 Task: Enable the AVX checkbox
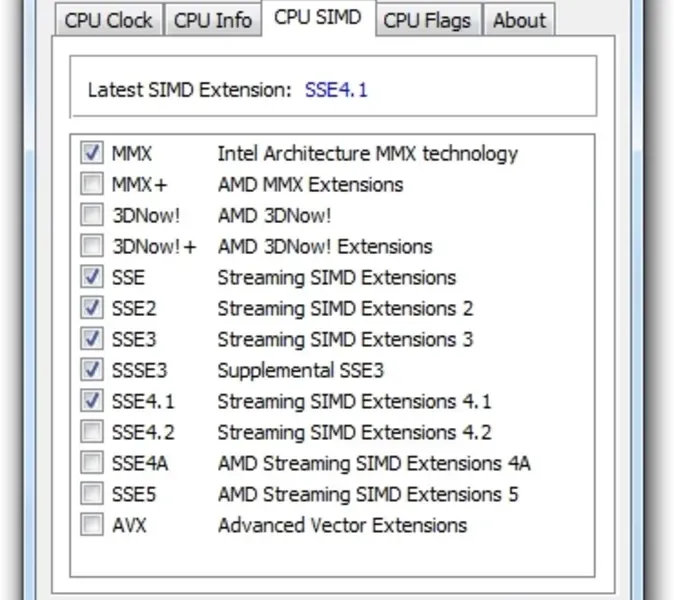tap(92, 525)
